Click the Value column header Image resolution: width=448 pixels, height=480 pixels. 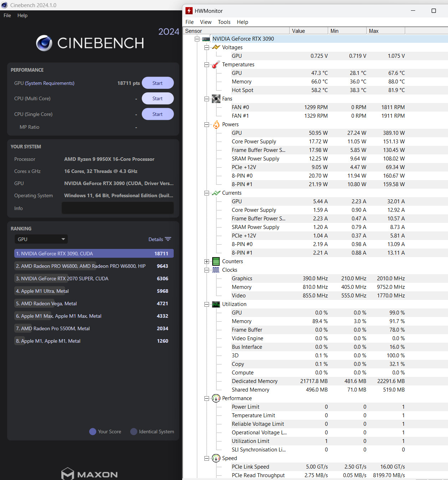tap(309, 31)
